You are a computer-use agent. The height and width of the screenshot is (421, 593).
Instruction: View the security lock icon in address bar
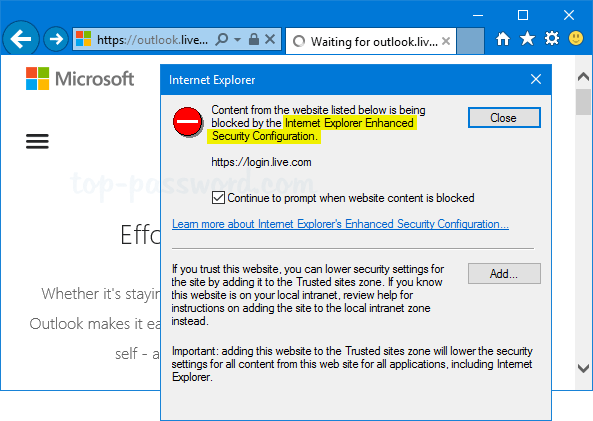(x=254, y=39)
